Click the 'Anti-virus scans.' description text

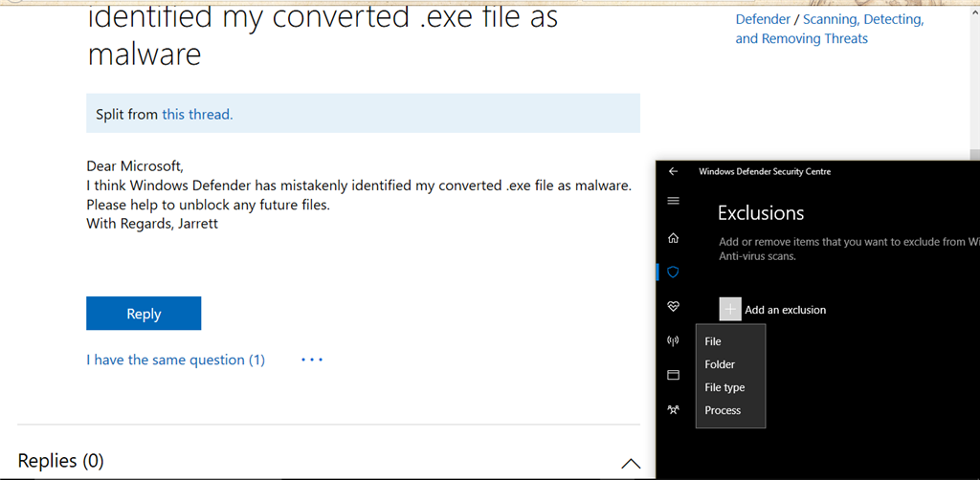point(758,256)
